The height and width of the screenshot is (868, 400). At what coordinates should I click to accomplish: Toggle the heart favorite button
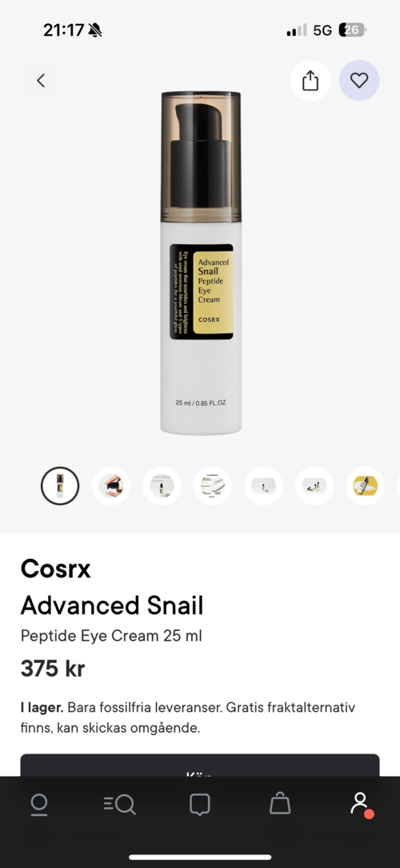(359, 81)
